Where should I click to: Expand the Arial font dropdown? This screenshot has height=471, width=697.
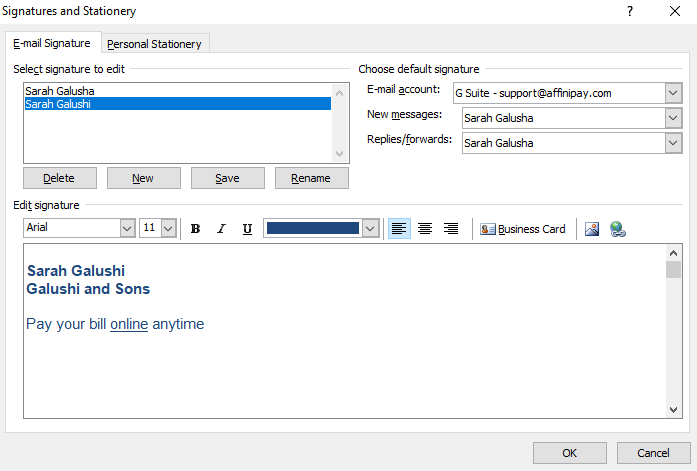127,229
